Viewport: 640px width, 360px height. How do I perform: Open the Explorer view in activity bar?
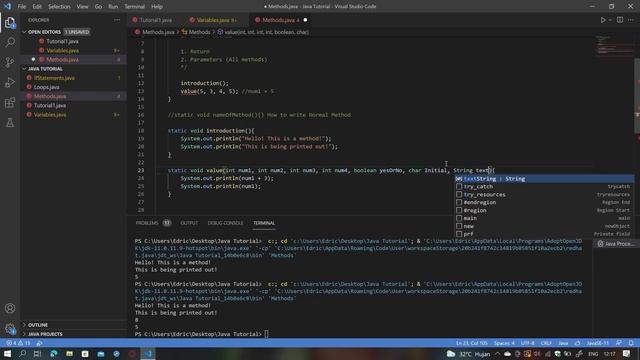10,22
